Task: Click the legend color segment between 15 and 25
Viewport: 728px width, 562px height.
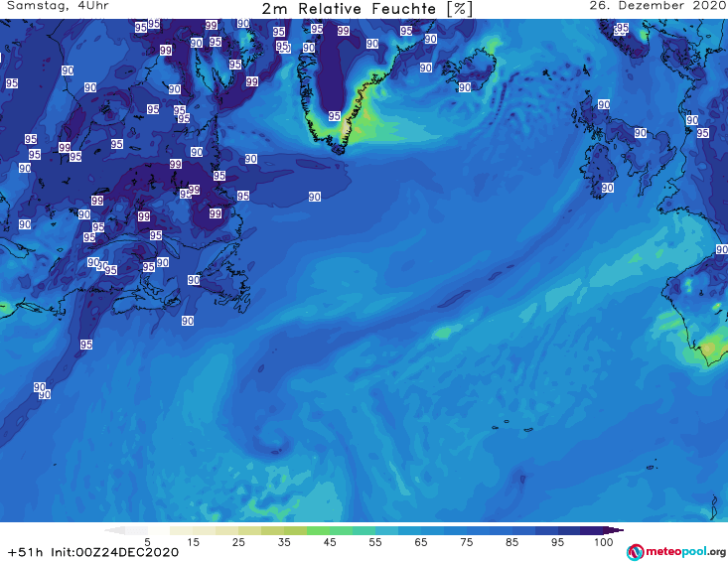Action: point(216,530)
